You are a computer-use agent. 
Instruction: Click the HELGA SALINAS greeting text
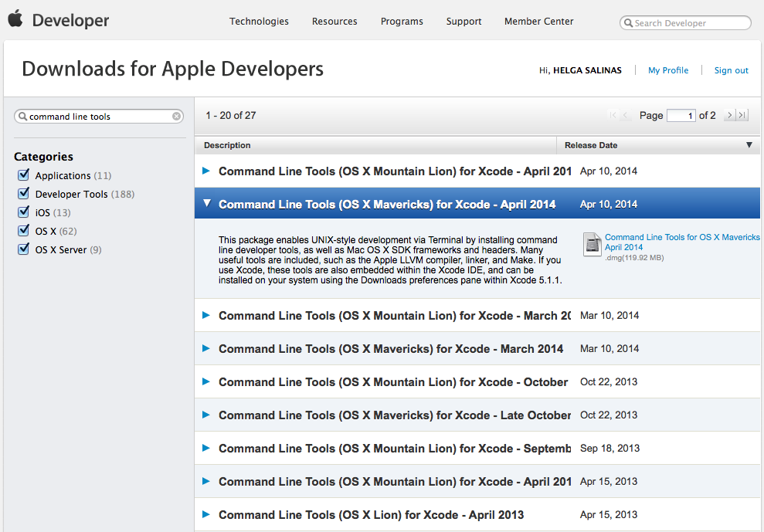pyautogui.click(x=587, y=70)
